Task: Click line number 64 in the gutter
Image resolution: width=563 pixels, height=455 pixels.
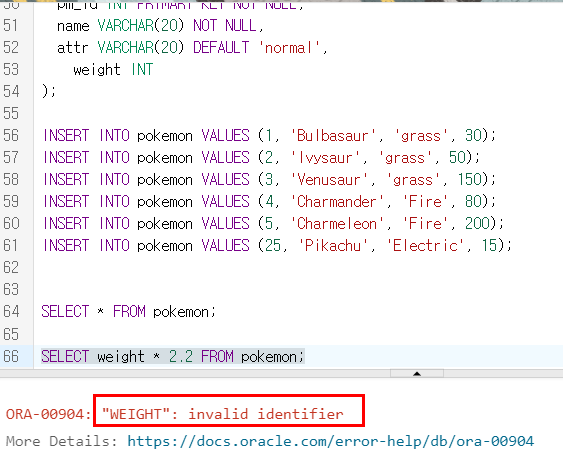Action: (11, 311)
